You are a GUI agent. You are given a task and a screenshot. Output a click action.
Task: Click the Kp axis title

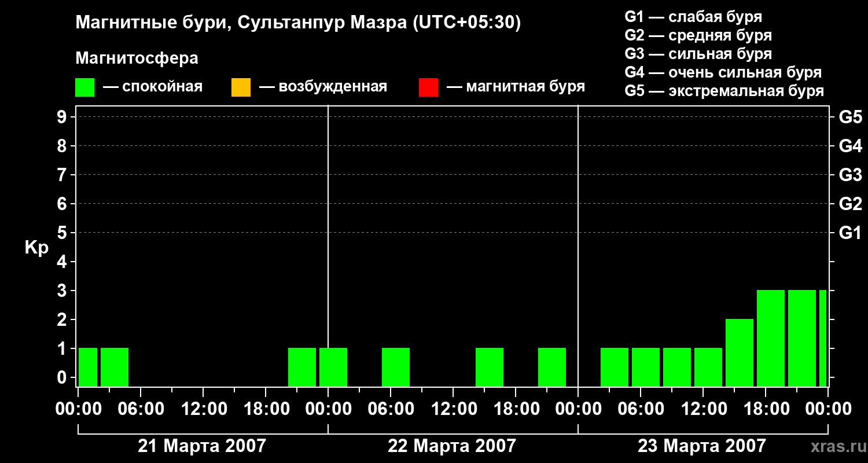[x=36, y=248]
